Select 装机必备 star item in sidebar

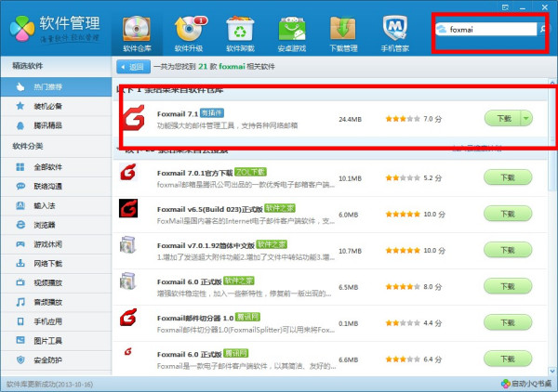pyautogui.click(x=56, y=106)
